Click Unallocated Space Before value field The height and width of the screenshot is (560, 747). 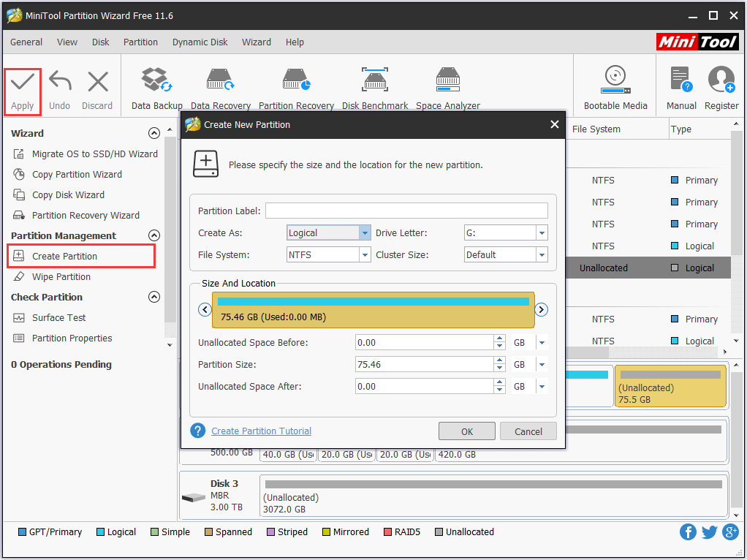click(x=425, y=343)
